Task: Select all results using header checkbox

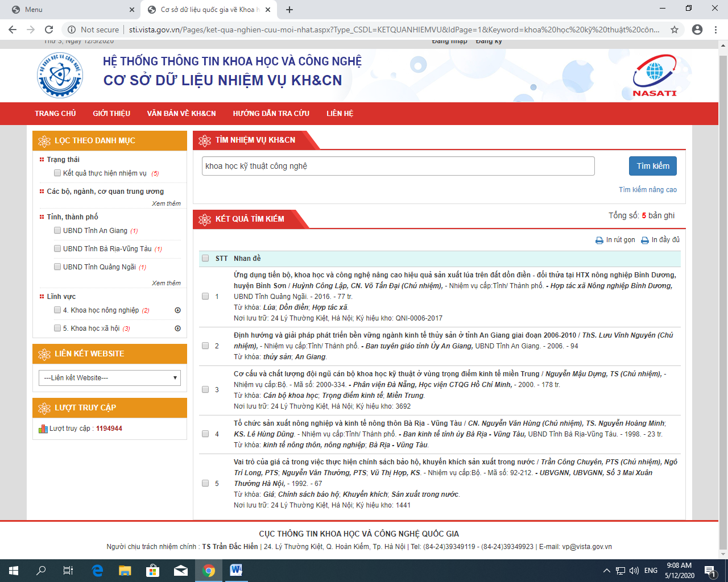Action: pyautogui.click(x=205, y=259)
